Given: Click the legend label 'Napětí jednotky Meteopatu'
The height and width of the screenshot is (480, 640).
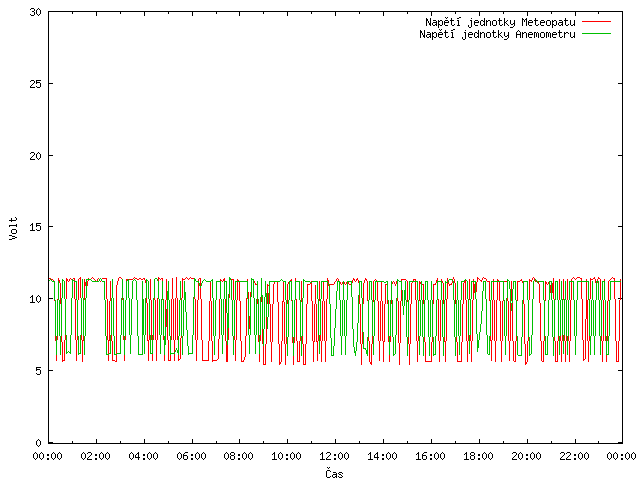Looking at the screenshot, I should [x=500, y=22].
